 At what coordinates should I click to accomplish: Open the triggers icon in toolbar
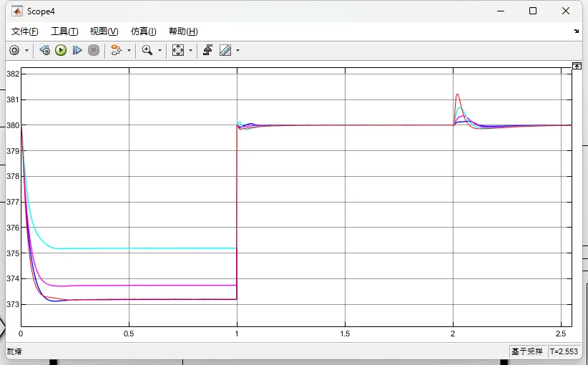coord(207,50)
